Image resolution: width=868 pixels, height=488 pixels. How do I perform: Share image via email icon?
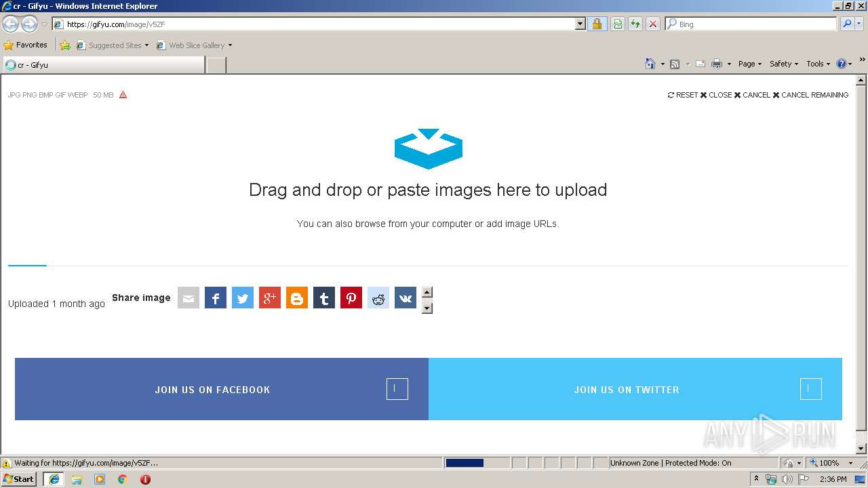189,298
